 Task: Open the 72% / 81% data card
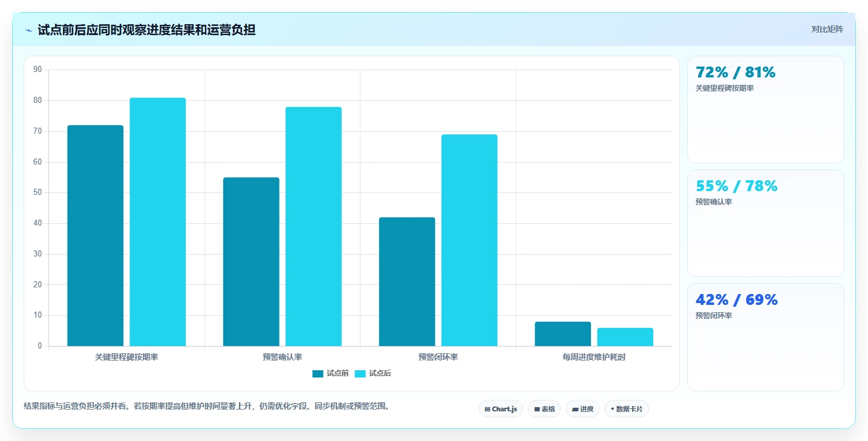[766, 109]
